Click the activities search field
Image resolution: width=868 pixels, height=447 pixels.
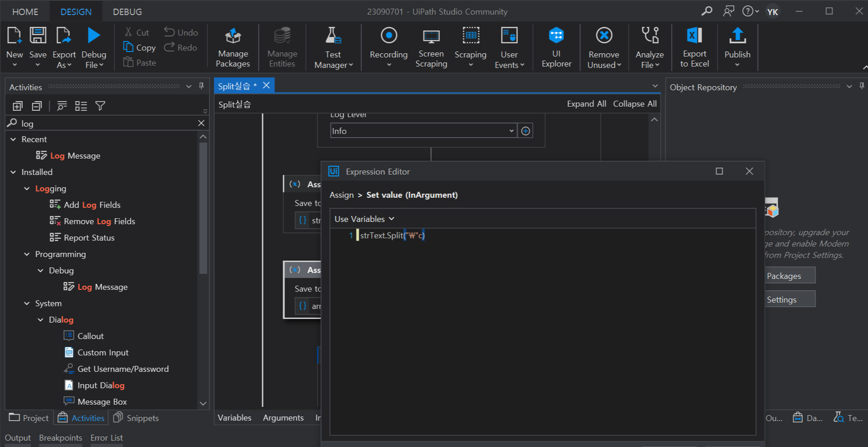[107, 123]
